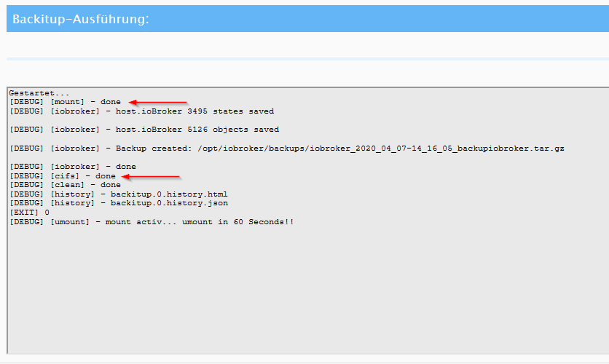Screen dimensions: 609x364
Task: Select the [EXIT] 0 line
Action: coord(30,213)
